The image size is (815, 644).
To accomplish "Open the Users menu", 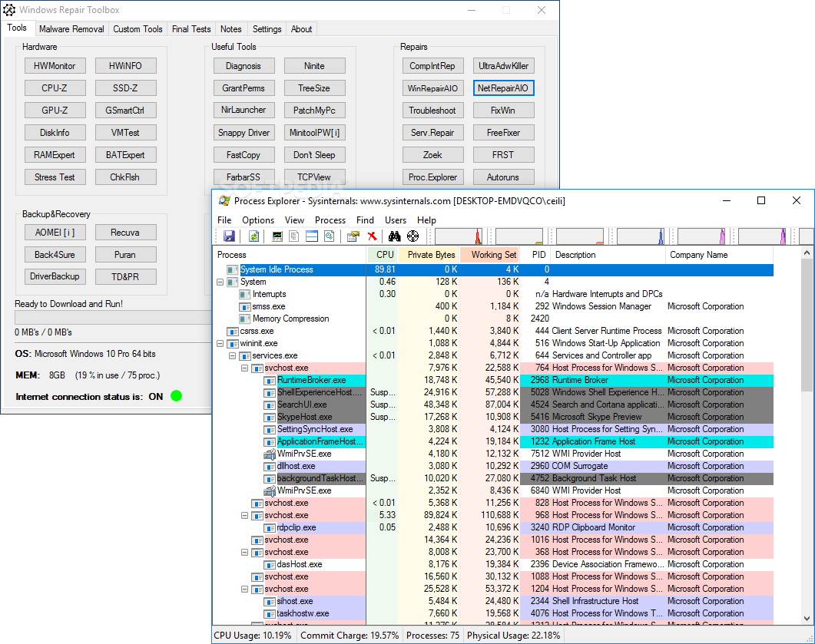I will (x=396, y=220).
